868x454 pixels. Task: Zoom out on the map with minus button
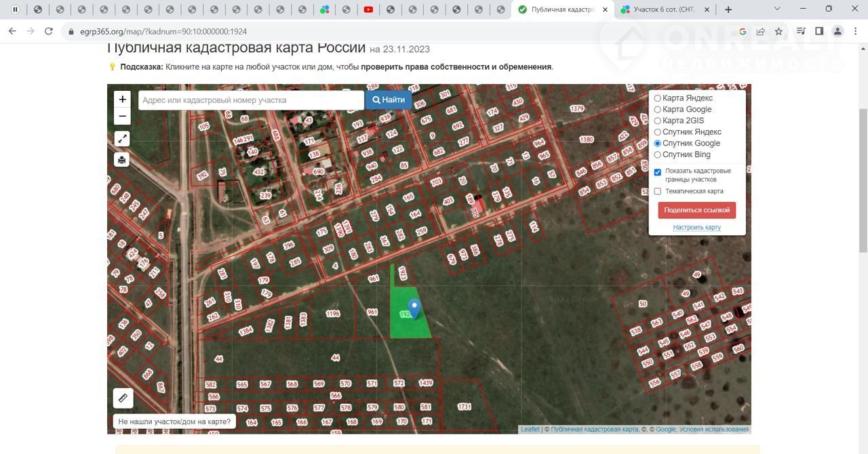pos(122,117)
